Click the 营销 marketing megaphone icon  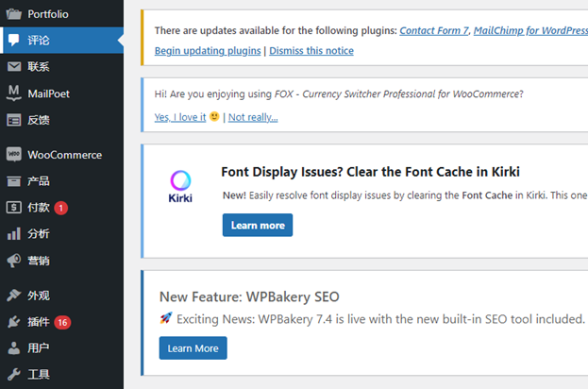click(14, 261)
